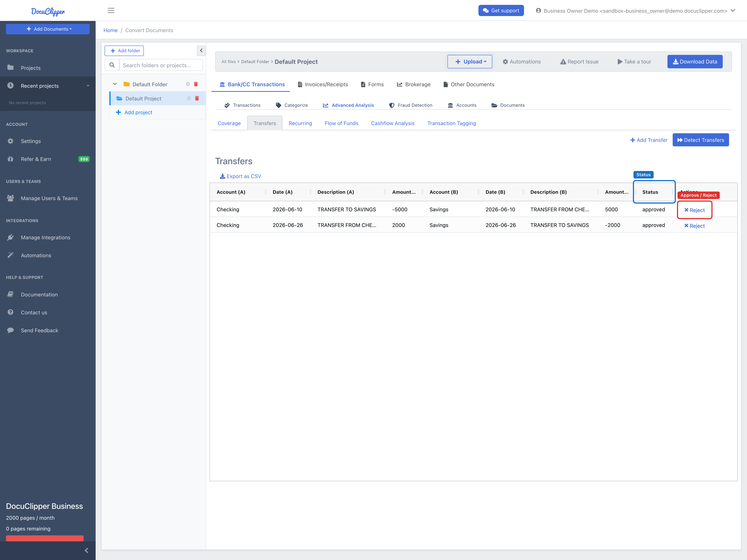Click the Add Transfer link
The width and height of the screenshot is (747, 560).
tap(649, 140)
